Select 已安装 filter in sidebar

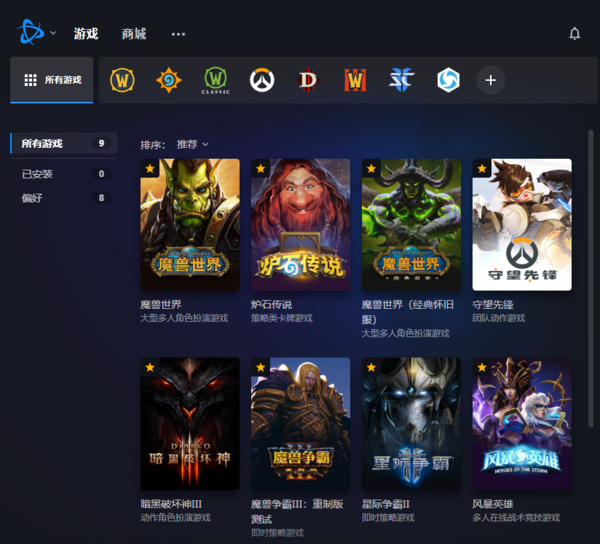(x=64, y=174)
